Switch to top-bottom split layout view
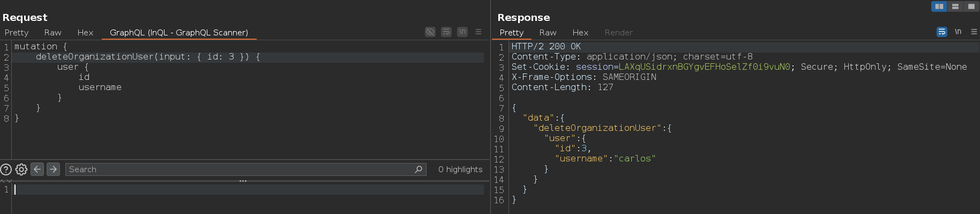Screen dimensions: 980x214 pyautogui.click(x=955, y=6)
